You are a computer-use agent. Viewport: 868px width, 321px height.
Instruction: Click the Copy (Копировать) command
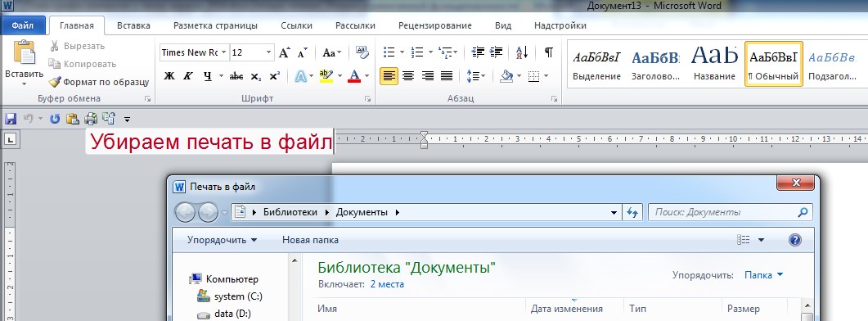(x=82, y=64)
